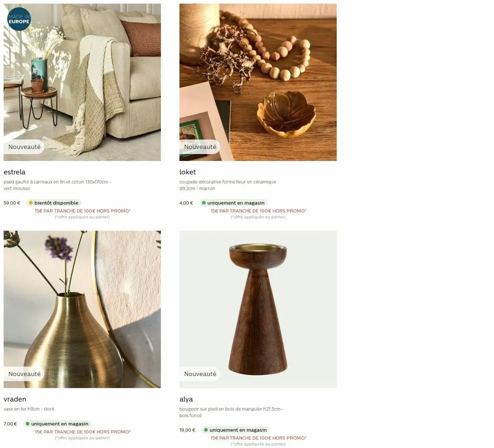Click the Nouveauté tag on loket image
494x448 pixels.
pos(200,147)
